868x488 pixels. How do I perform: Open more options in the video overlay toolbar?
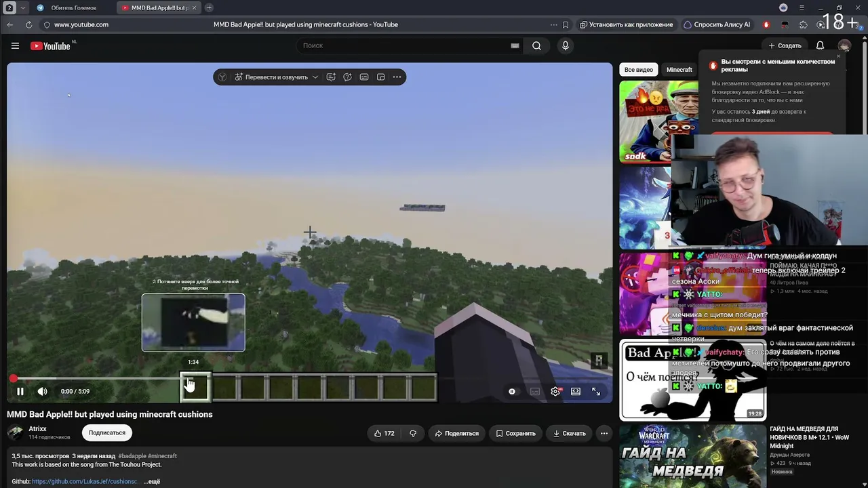click(x=397, y=77)
